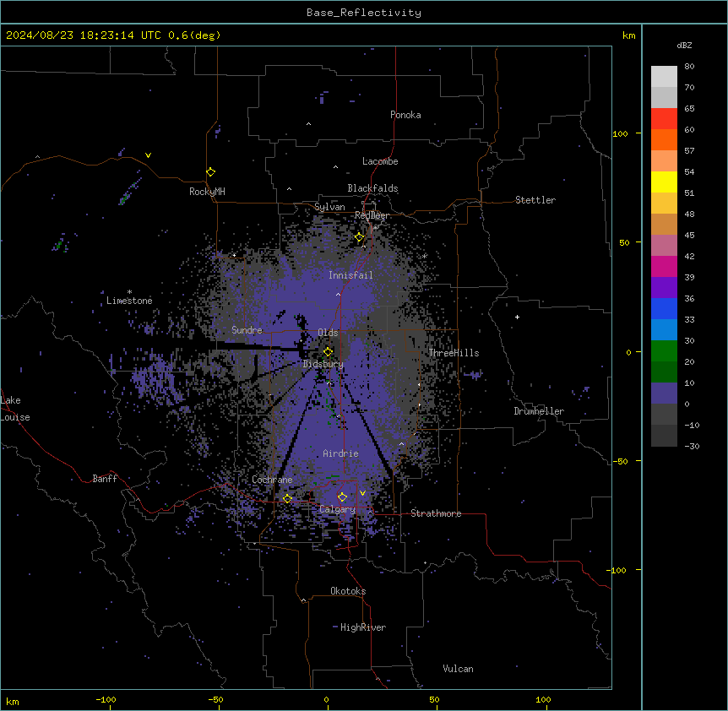Click the km unit label beside the timestamp
Viewport: 728px width, 711px height.
[x=629, y=35]
